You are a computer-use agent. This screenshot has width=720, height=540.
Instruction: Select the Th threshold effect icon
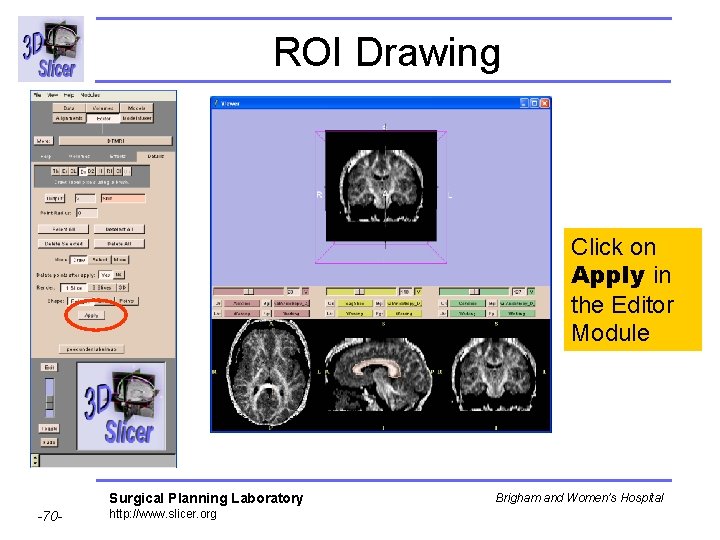(55, 171)
